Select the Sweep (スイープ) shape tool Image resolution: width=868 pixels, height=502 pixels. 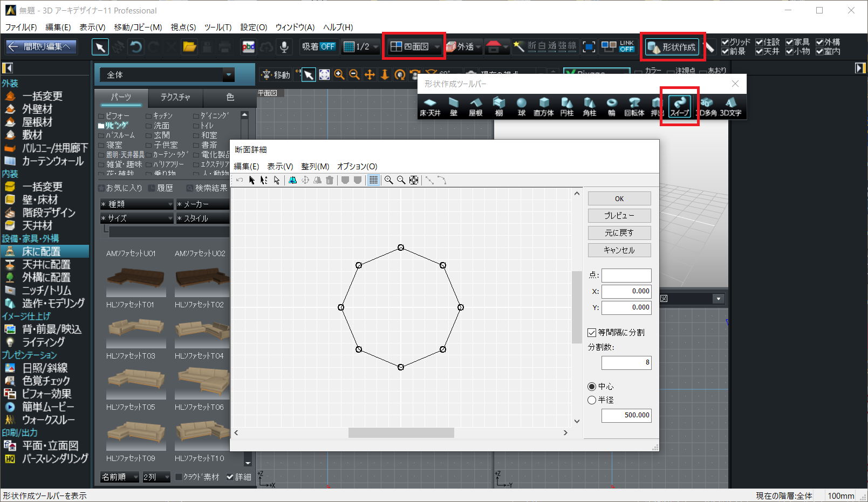(680, 106)
